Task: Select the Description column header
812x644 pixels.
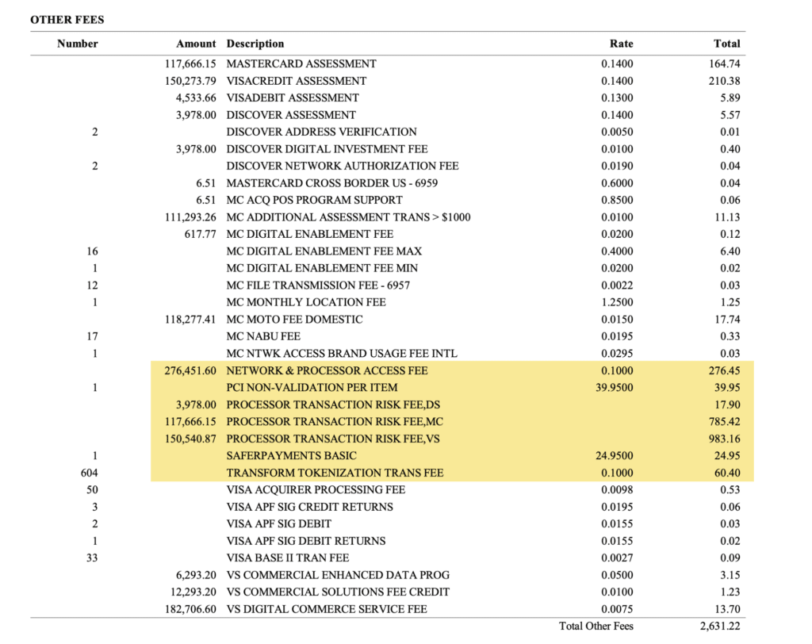Action: [x=255, y=44]
